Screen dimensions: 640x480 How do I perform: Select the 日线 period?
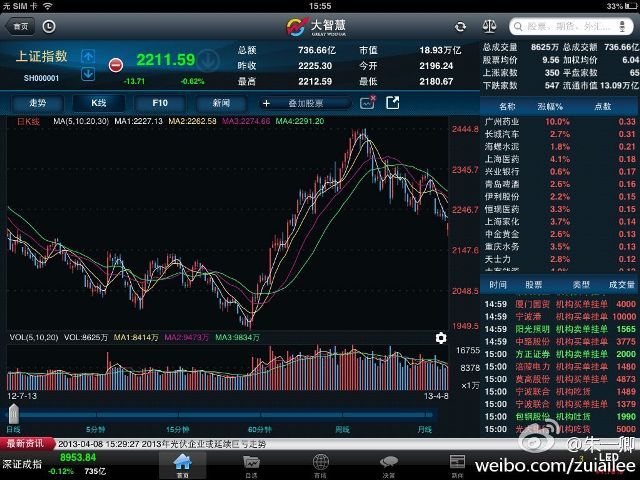(13, 429)
